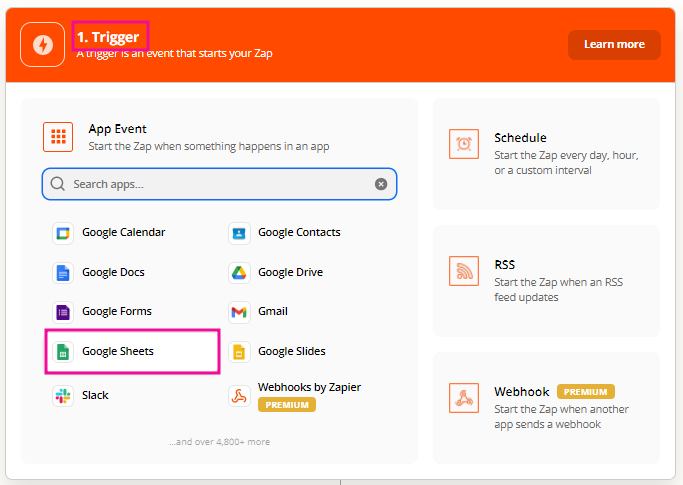Select the Google Docs icon
This screenshot has width=683, height=485.
[63, 273]
